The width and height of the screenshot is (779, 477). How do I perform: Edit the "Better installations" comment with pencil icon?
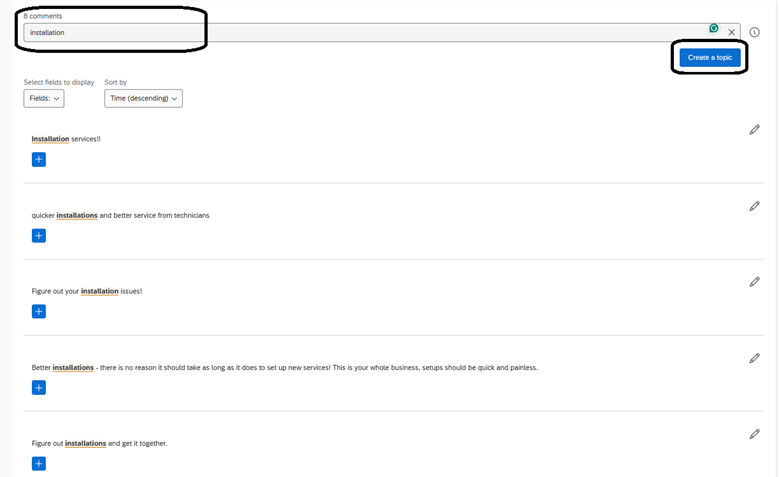pos(754,358)
